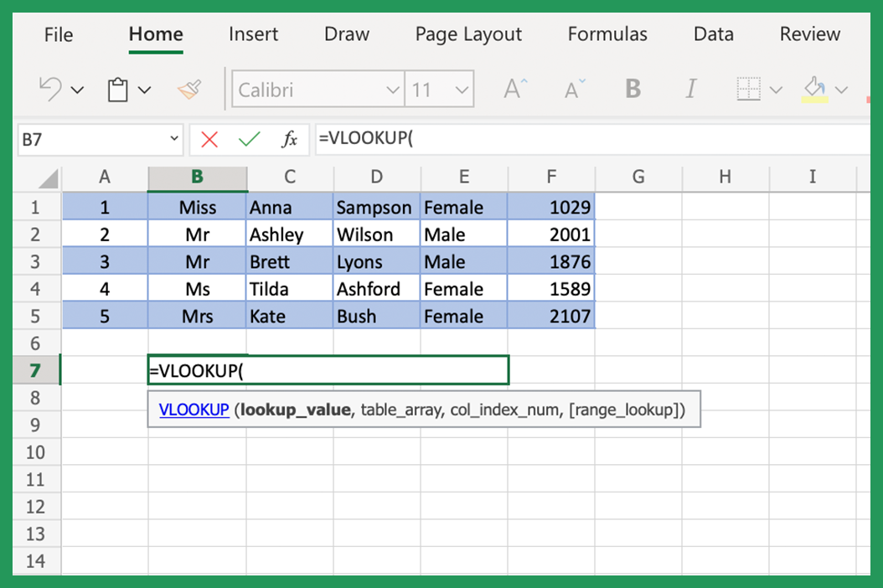Screen dimensions: 883x588
Task: Confirm the formula with the green checkmark
Action: 249,138
